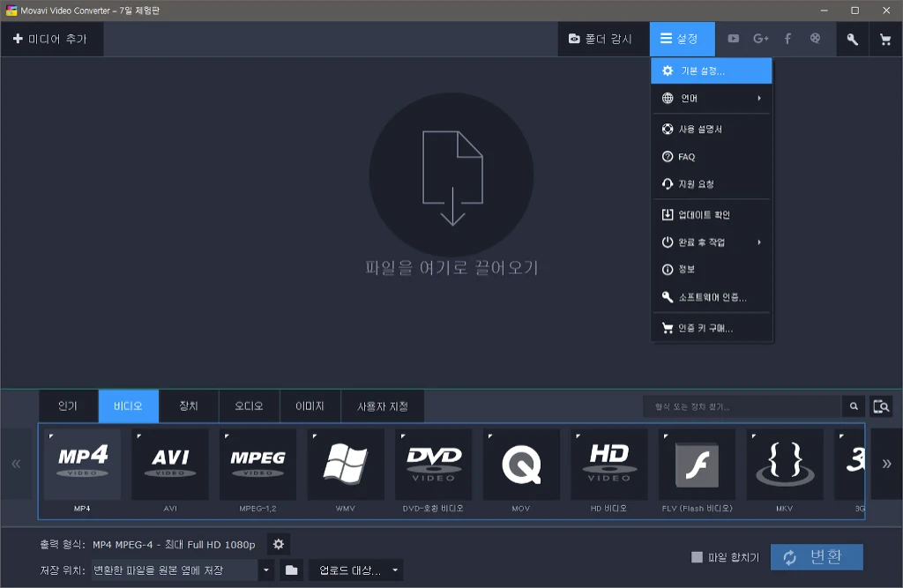This screenshot has height=588, width=903.
Task: Expand MPEG presets via its corner arrow
Action: point(227,436)
